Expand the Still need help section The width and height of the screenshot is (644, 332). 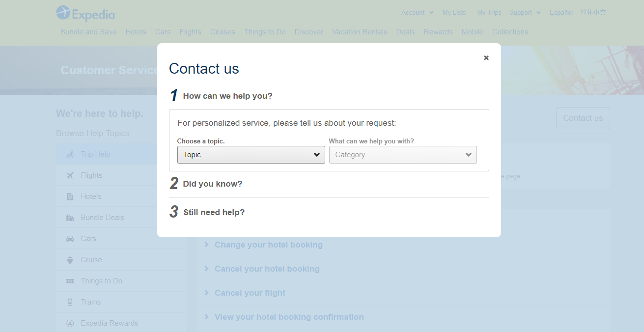[x=214, y=212]
